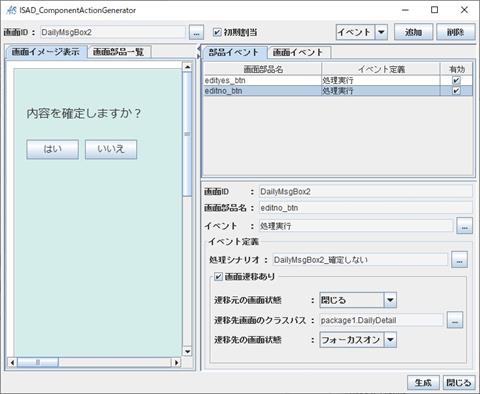Screen dimensions: 480x394
Task: Click the preview horizontal scrollbar thumb
Action: click(38, 362)
